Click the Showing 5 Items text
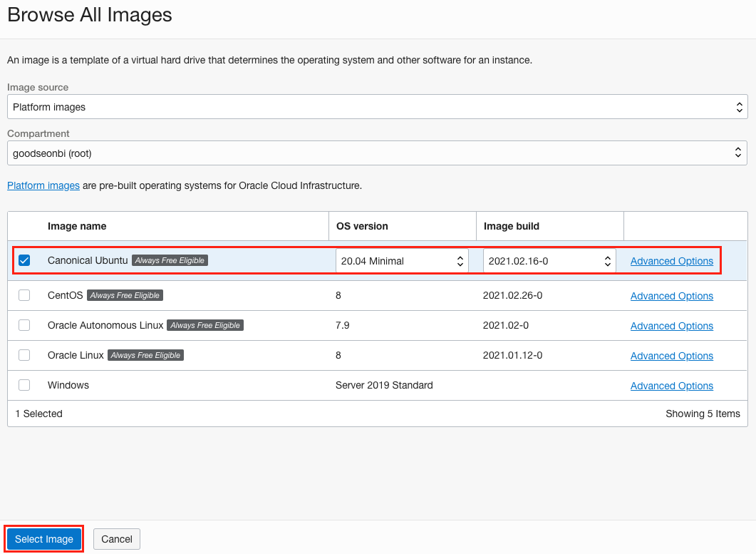Viewport: 756px width, 554px height. click(703, 414)
